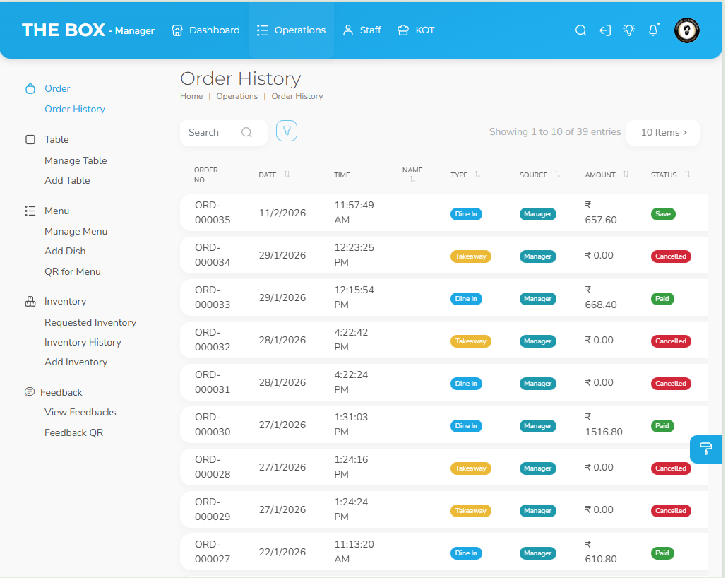728x578 pixels.
Task: Go to Manage Table page
Action: click(x=76, y=160)
